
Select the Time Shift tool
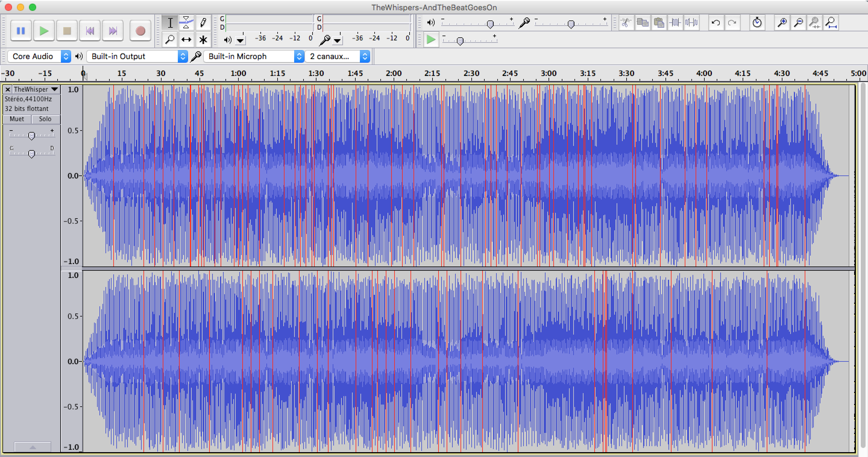(186, 40)
